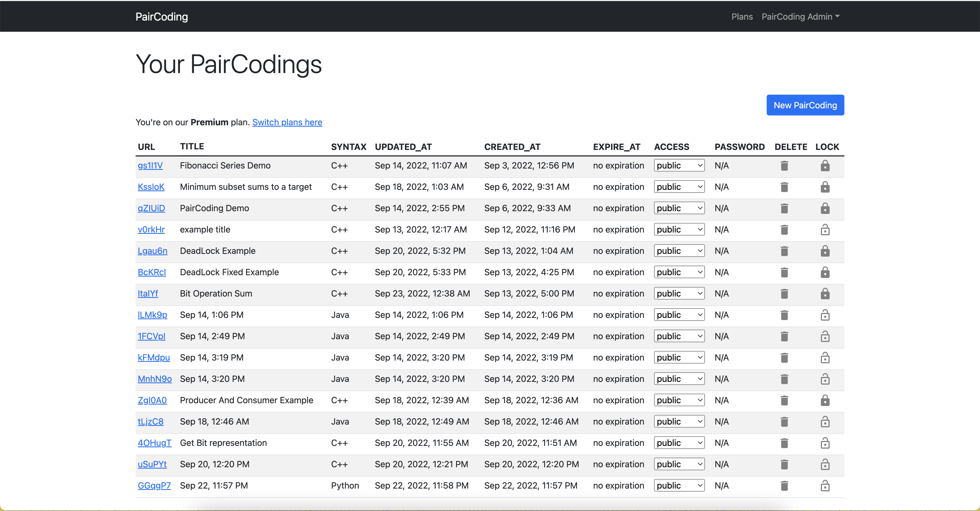Screen dimensions: 980x511
Task: Click the UPDATED_AT column header
Action: [x=403, y=147]
